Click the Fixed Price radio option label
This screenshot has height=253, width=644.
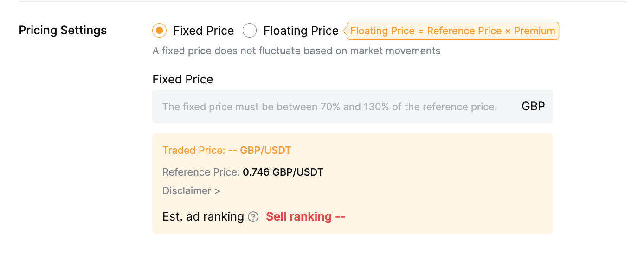point(204,31)
